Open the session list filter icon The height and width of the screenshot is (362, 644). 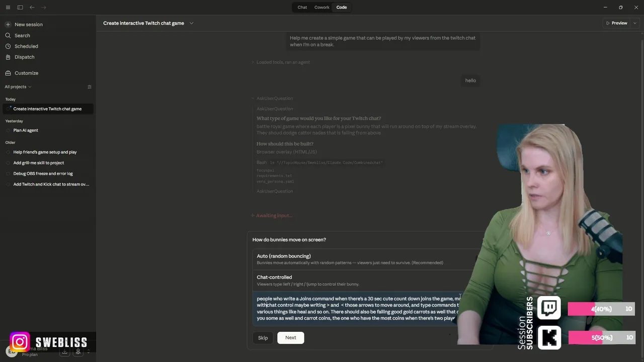[x=90, y=87]
